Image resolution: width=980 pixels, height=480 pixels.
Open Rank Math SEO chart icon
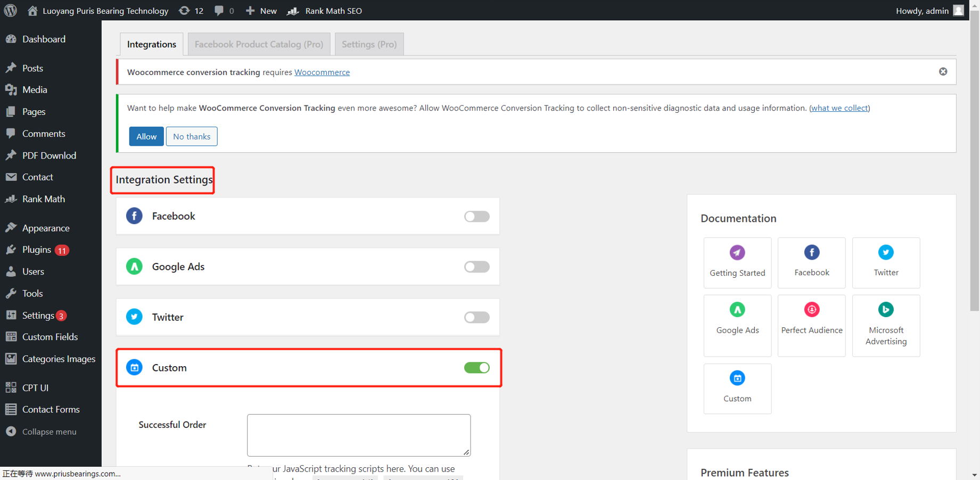point(293,11)
